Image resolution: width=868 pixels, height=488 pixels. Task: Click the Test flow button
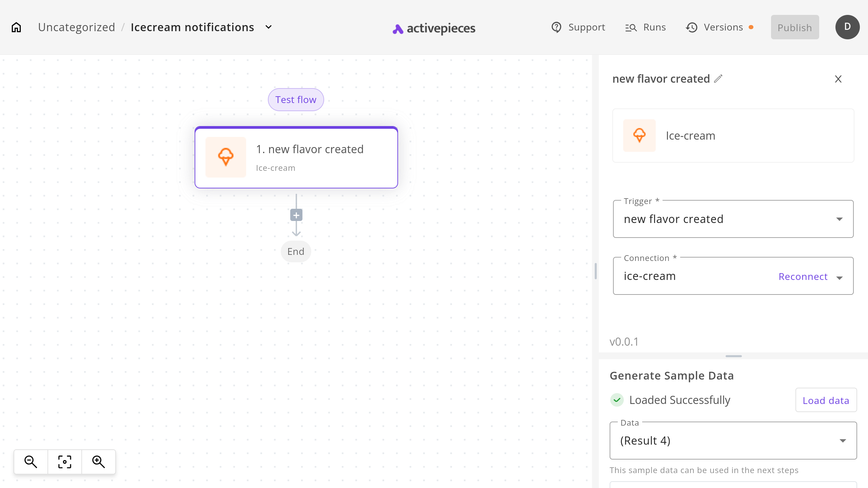pyautogui.click(x=296, y=100)
